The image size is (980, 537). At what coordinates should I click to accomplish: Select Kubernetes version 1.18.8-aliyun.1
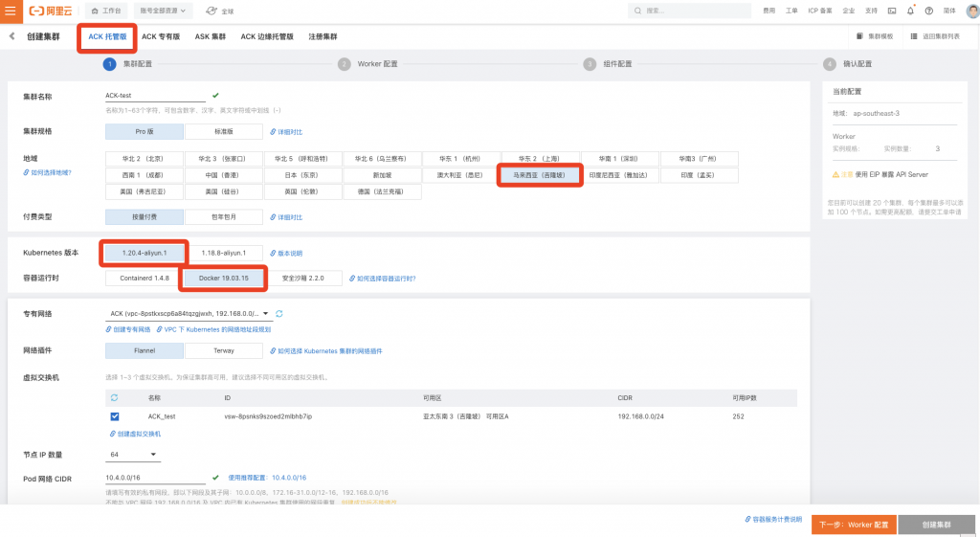pos(224,253)
